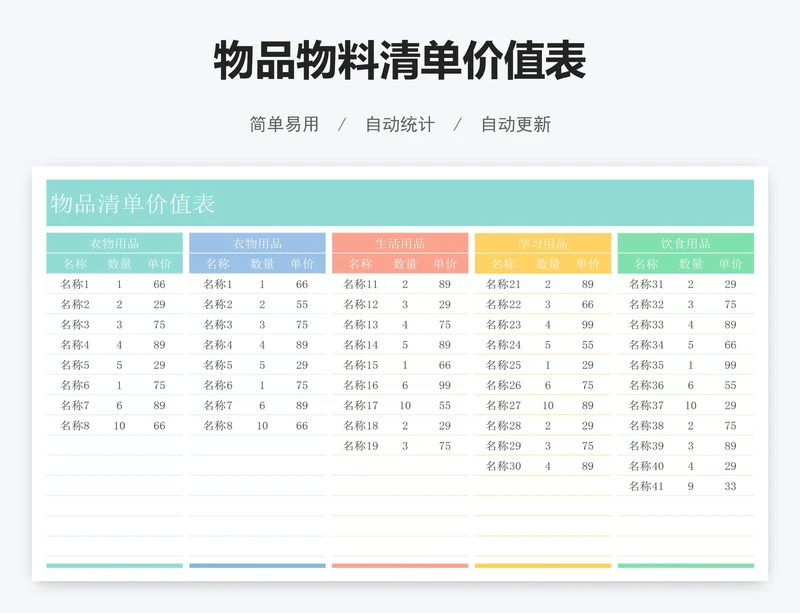Click the teal banner title 物品清单价值表

point(133,204)
